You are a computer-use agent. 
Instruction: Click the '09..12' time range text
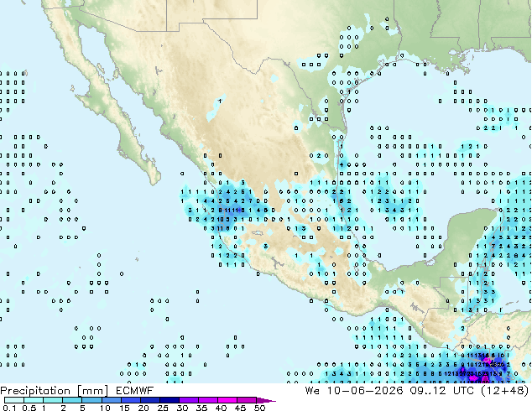(427, 391)
